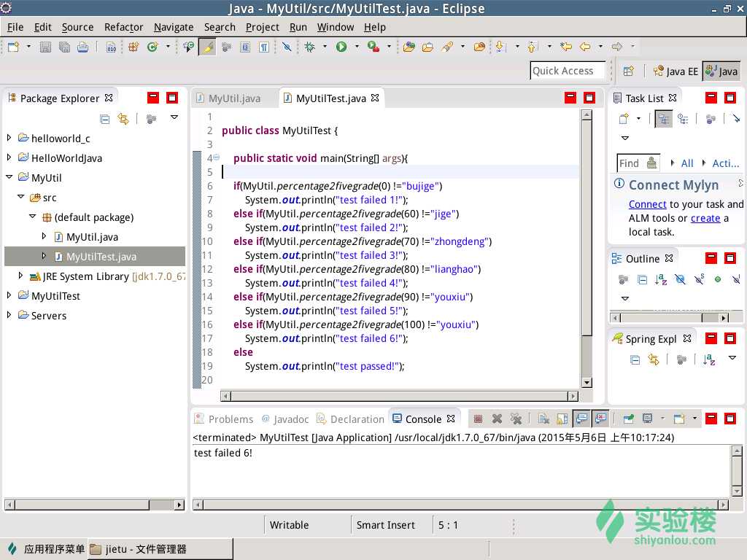
Task: Collapse the (default package) node
Action: click(32, 217)
